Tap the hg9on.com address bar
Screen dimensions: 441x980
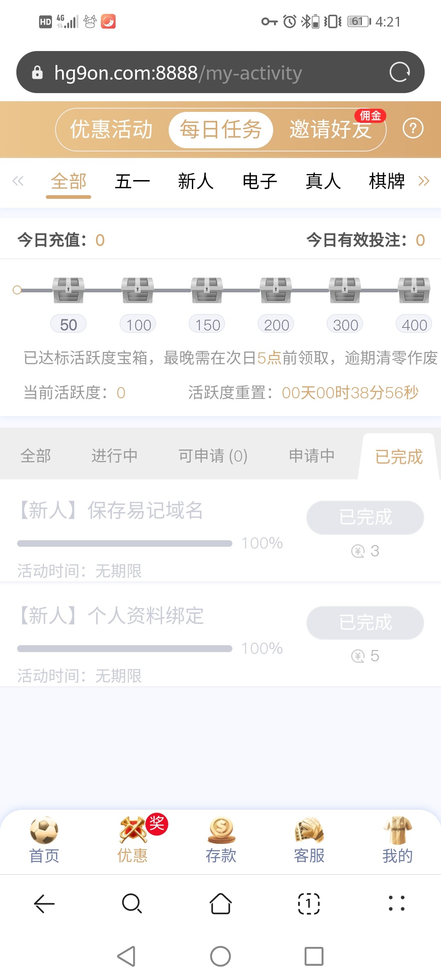pos(204,73)
